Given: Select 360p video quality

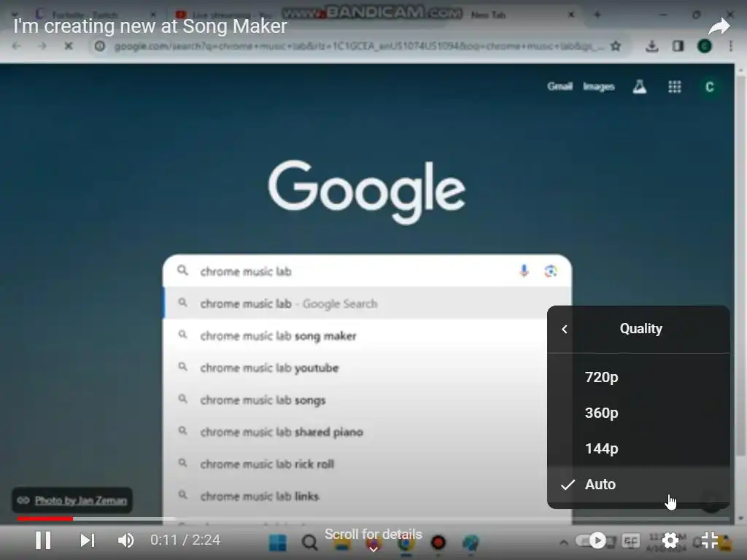Looking at the screenshot, I should (638, 413).
